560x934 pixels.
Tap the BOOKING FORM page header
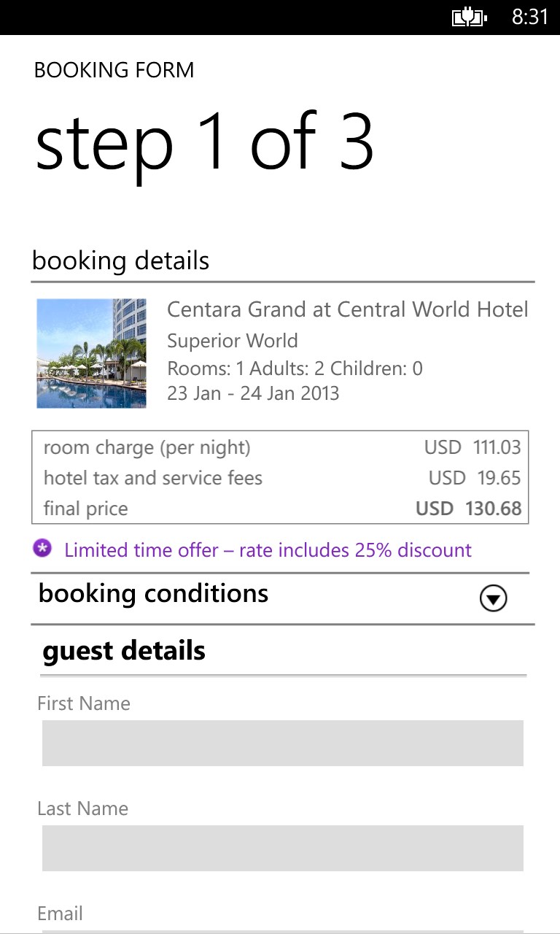pos(114,70)
